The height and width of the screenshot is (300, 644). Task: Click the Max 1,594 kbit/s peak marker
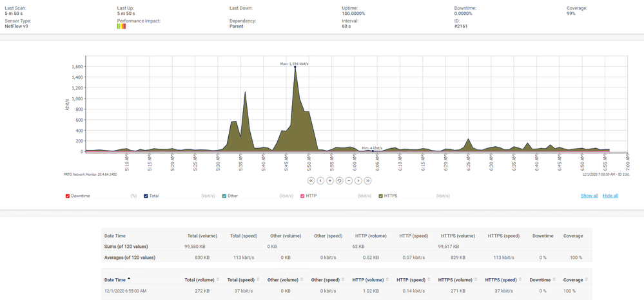point(295,67)
